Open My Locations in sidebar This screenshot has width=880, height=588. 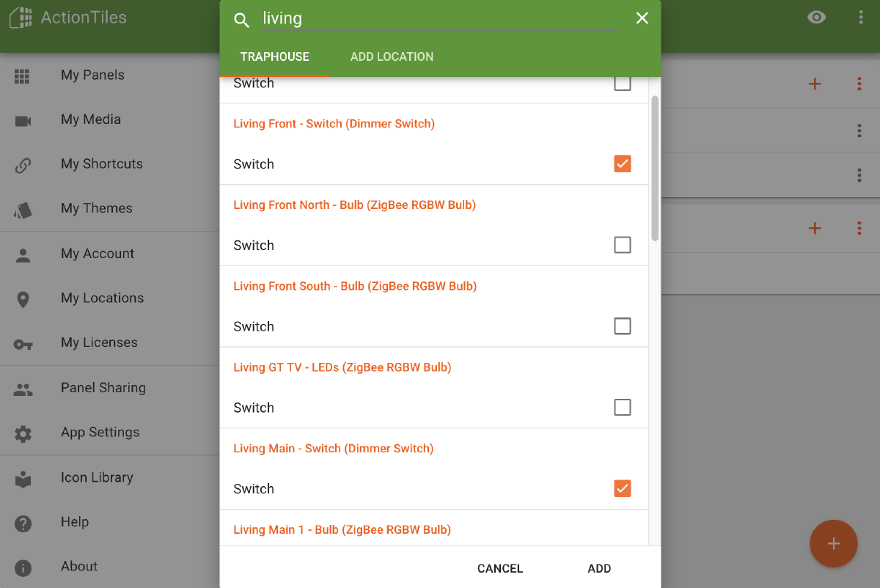(x=110, y=298)
